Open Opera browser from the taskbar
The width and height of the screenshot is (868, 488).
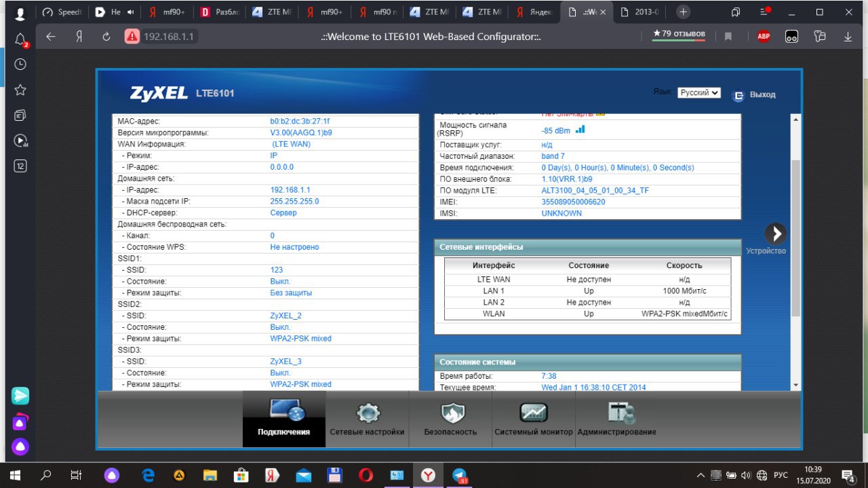point(366,475)
